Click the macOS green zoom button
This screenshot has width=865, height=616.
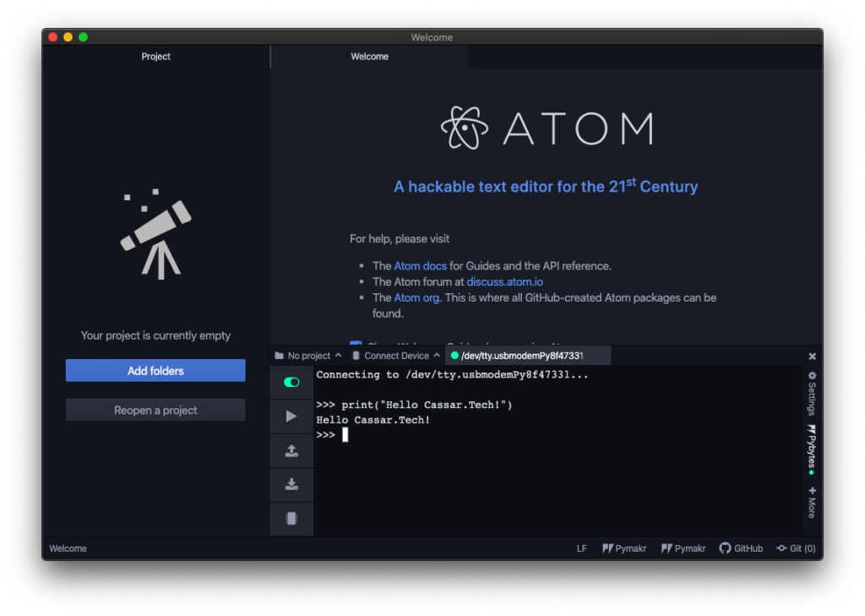(84, 37)
